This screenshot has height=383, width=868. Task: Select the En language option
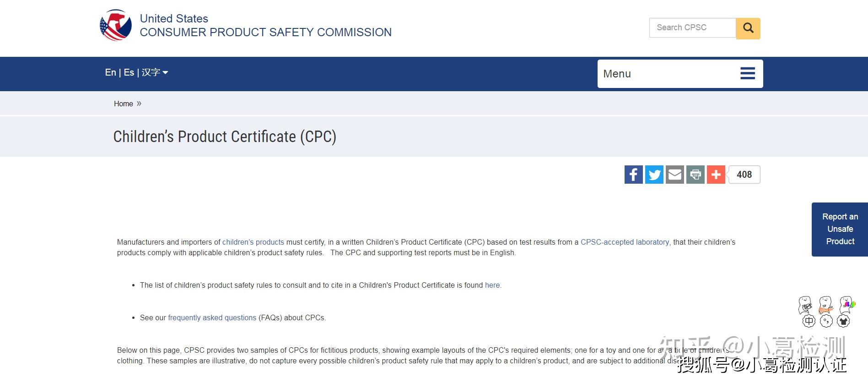pos(110,72)
